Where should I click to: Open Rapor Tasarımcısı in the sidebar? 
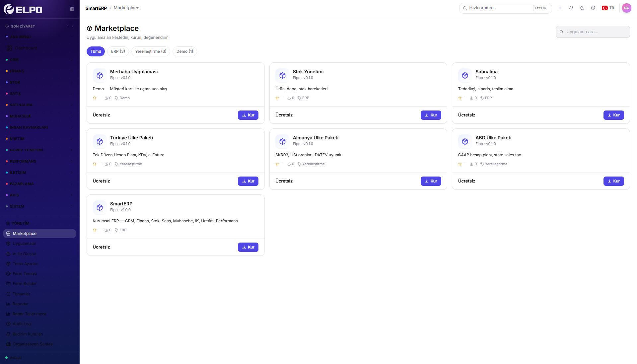(x=40, y=314)
